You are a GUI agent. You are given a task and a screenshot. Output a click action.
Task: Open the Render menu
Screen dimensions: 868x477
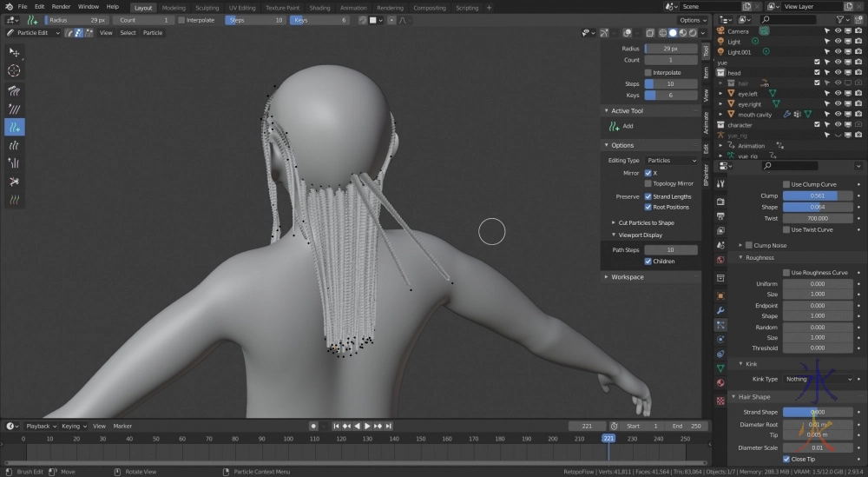(61, 7)
